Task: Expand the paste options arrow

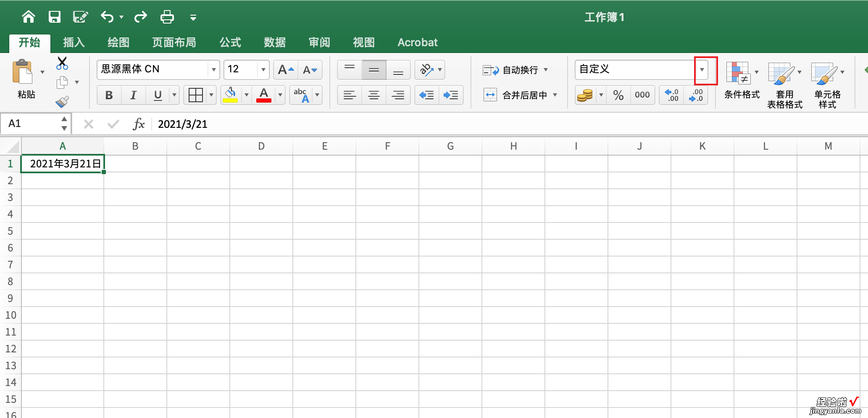Action: pos(42,72)
